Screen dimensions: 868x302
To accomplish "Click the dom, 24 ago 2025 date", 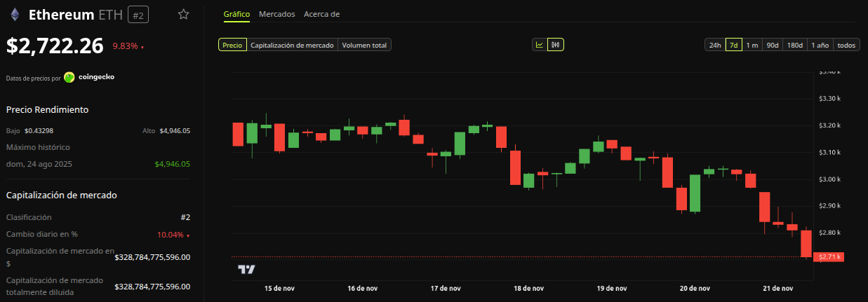I will point(40,164).
